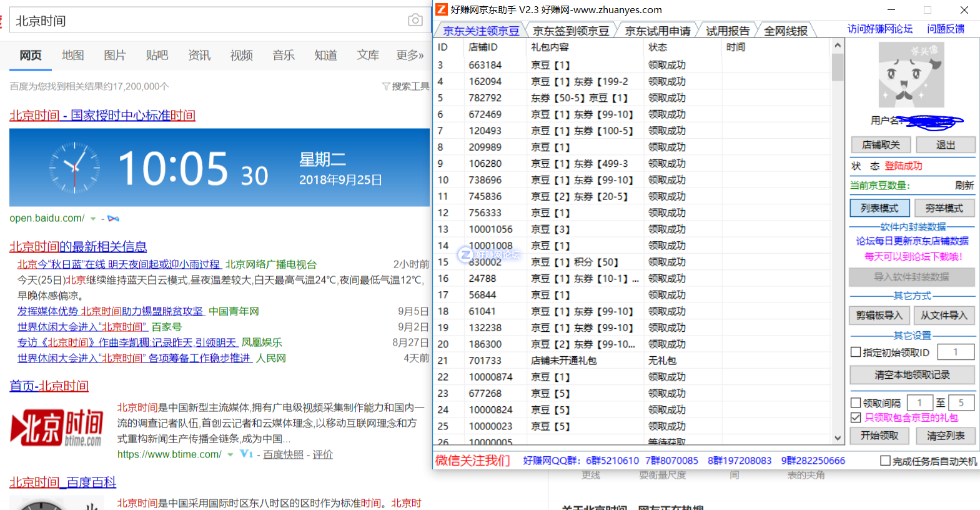980x510 pixels.
Task: Select the 地图 tab in Baidu
Action: pos(72,55)
